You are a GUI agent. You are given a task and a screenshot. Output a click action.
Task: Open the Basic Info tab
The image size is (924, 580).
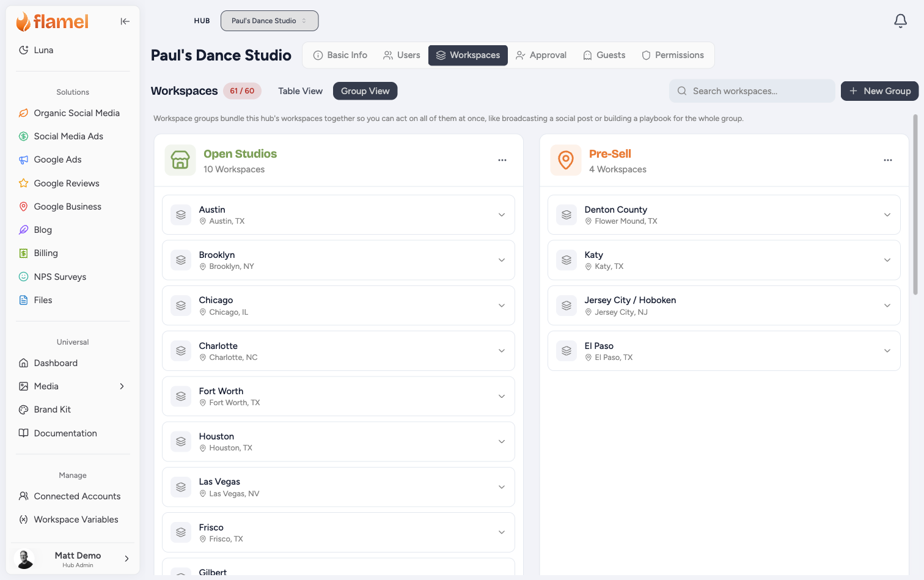pyautogui.click(x=340, y=55)
